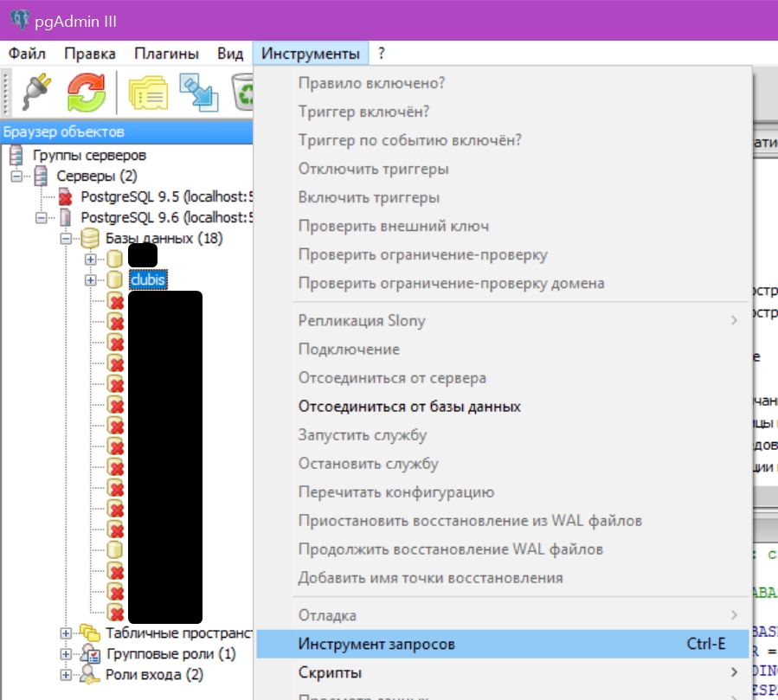Expand the Табличные пространства node
The image size is (778, 700).
coord(66,633)
